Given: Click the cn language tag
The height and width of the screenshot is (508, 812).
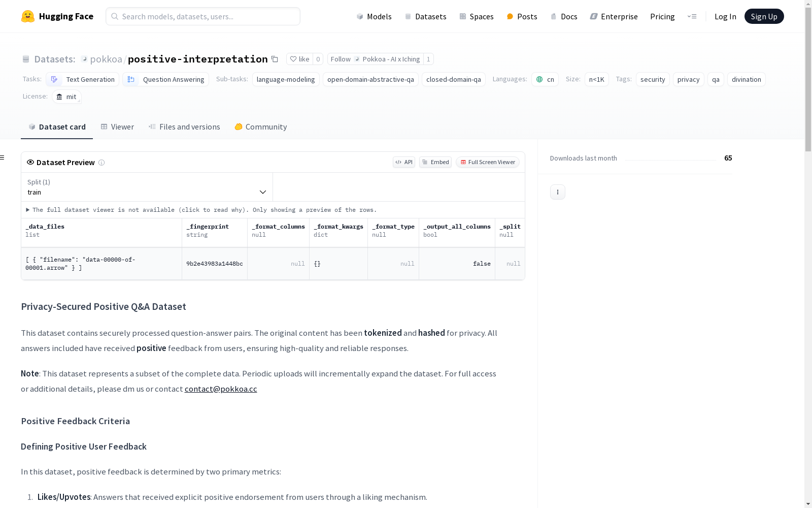Looking at the screenshot, I should (545, 79).
